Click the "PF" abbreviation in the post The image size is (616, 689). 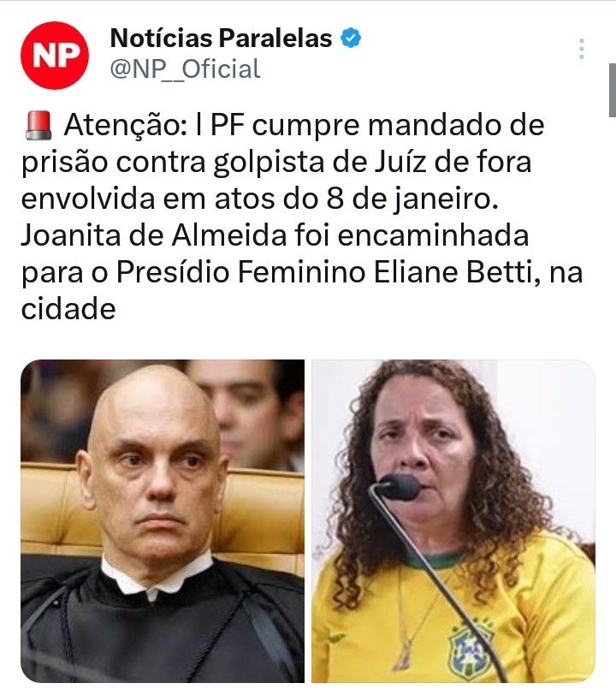pyautogui.click(x=228, y=125)
